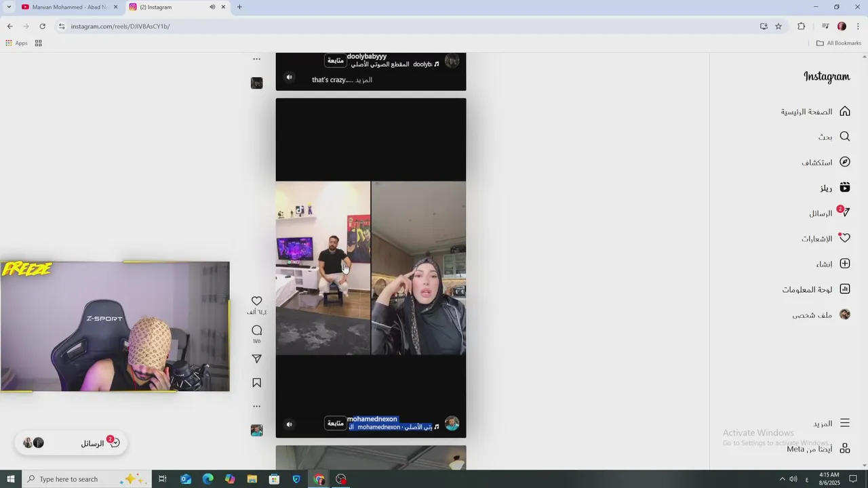Viewport: 868px width, 488px height.
Task: Open the Reels (ريلز) sidebar icon
Action: [845, 187]
